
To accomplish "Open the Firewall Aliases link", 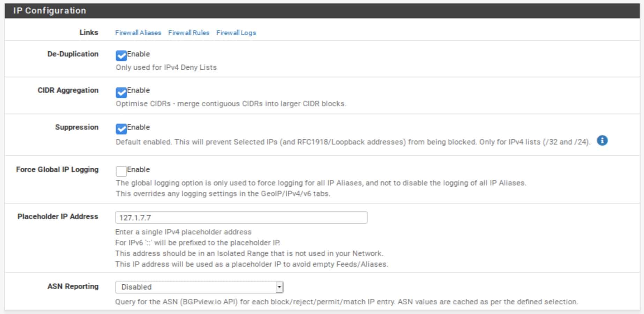I will (138, 33).
